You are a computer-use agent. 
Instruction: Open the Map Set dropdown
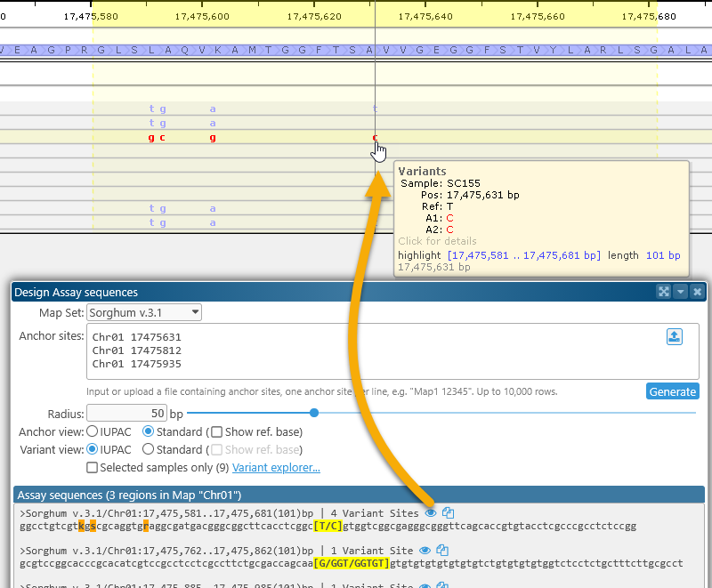pyautogui.click(x=144, y=312)
